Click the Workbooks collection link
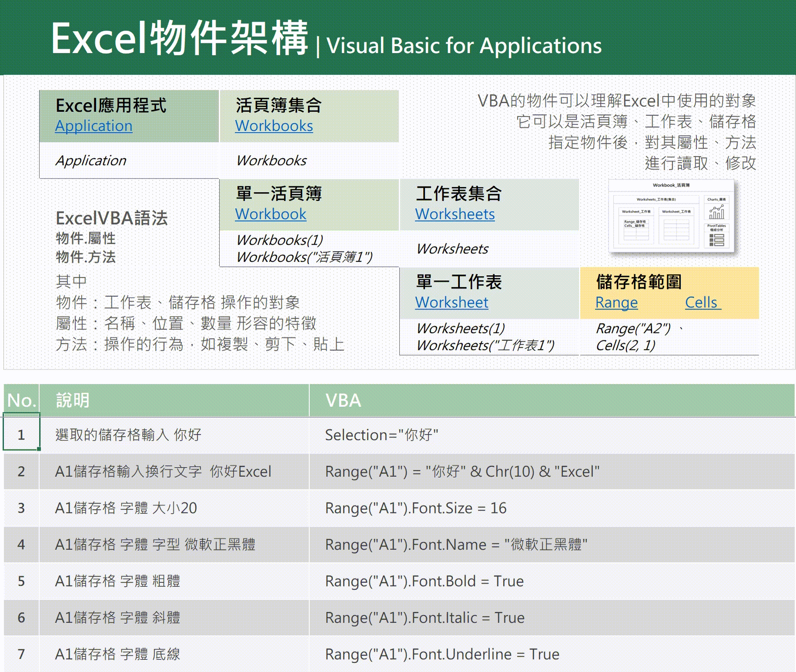 [274, 126]
